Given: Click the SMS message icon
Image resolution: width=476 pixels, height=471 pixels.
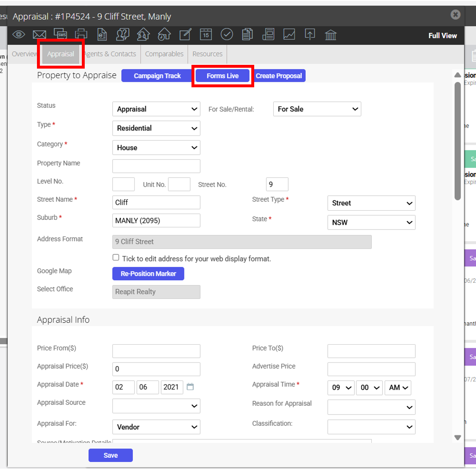Looking at the screenshot, I should click(x=60, y=34).
